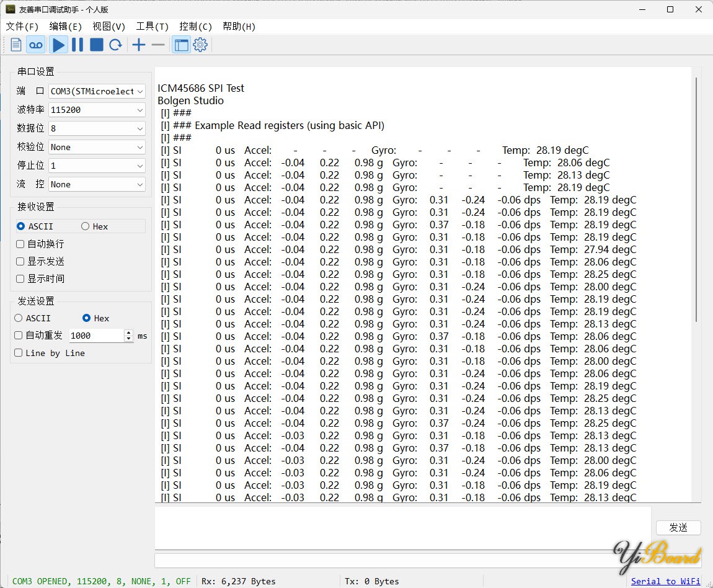
Task: Select Hex in receive settings
Action: coord(95,226)
